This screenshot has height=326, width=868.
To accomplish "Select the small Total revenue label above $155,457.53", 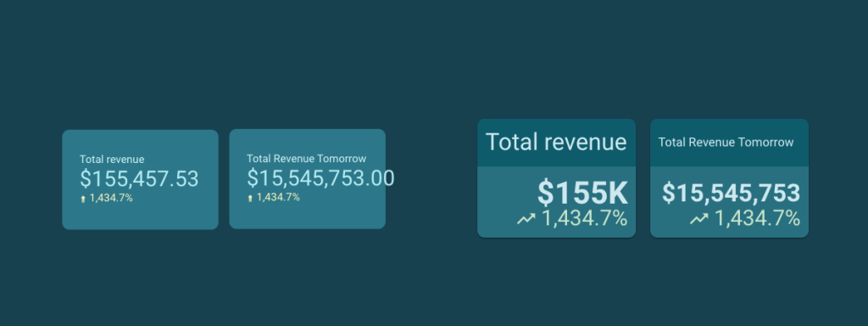I will pos(112,159).
